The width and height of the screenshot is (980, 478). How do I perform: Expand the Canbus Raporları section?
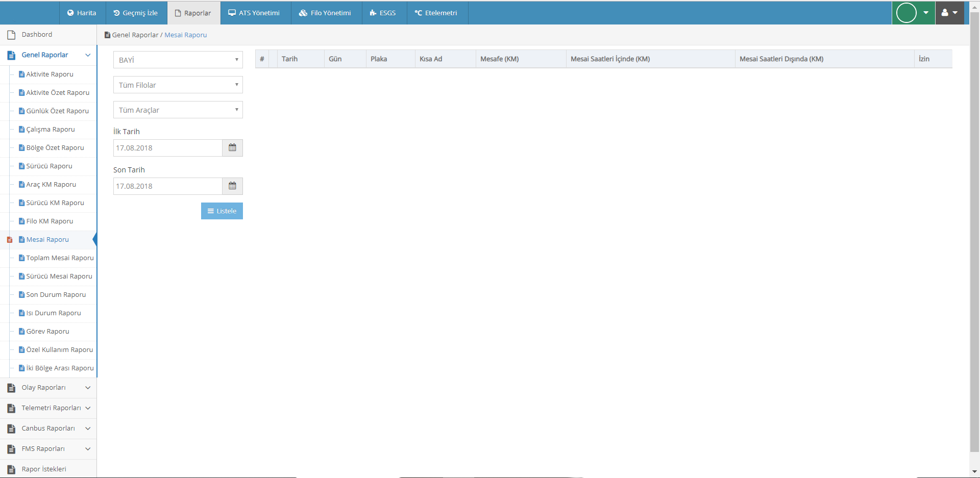(88, 429)
